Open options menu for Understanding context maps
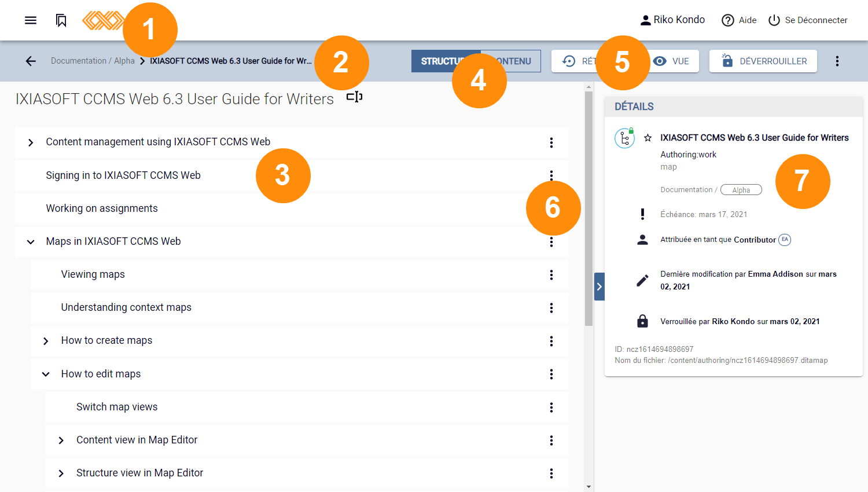 click(551, 308)
